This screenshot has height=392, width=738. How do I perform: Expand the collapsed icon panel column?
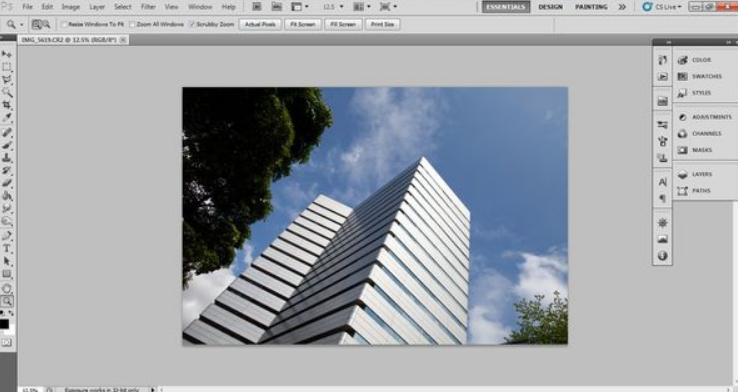668,42
